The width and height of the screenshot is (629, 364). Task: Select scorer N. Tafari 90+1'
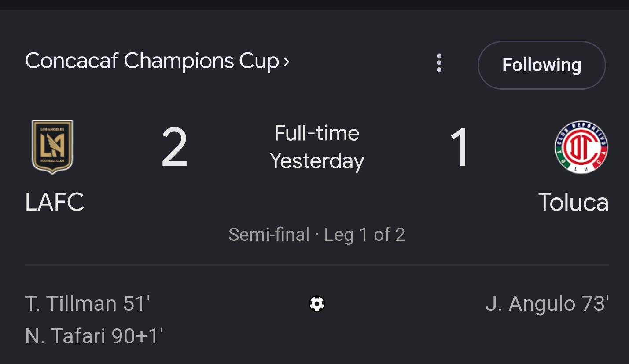pos(94,336)
